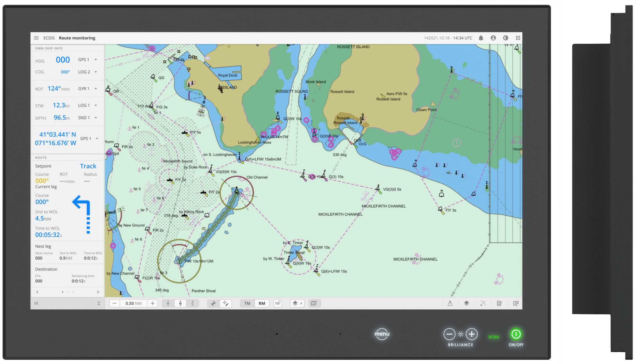Click the QG buoy on chart
The image size is (638, 364).
pyautogui.click(x=154, y=78)
